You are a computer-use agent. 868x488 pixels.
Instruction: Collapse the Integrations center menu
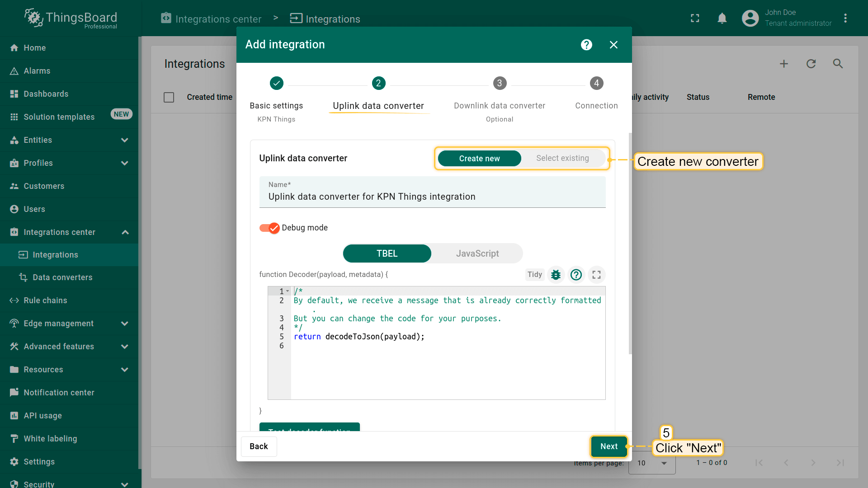pyautogui.click(x=125, y=232)
